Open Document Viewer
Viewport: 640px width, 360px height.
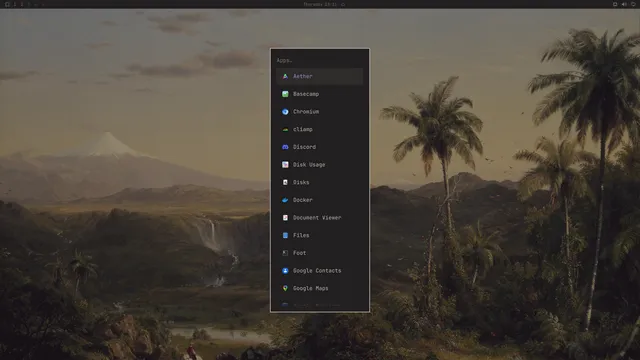tap(320, 218)
